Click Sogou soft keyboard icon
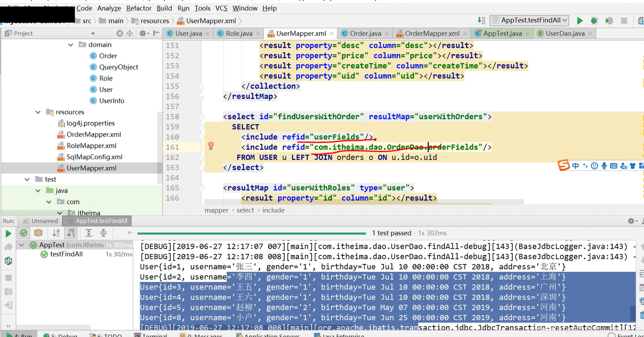 [614, 166]
